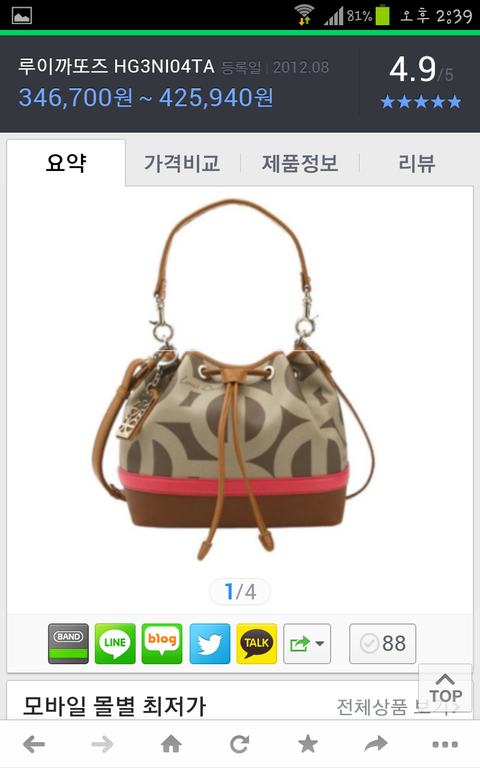
Task: Switch to the 제품정보 tab
Action: point(300,163)
